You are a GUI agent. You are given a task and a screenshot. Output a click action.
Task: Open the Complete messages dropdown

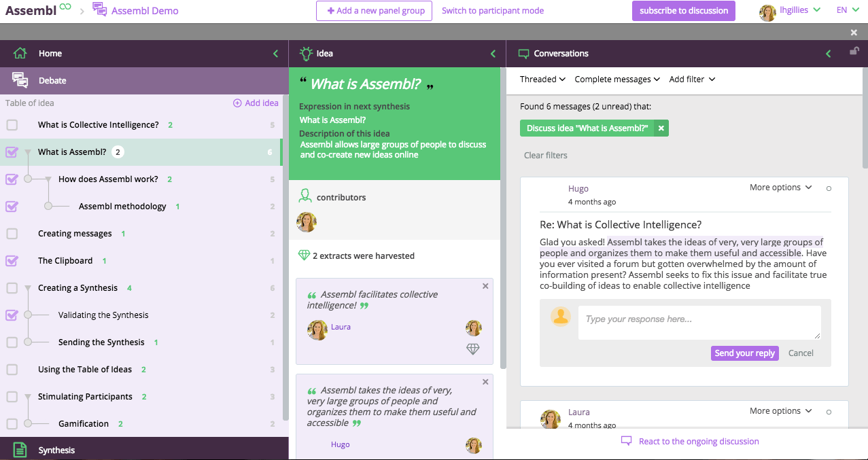[x=617, y=79]
